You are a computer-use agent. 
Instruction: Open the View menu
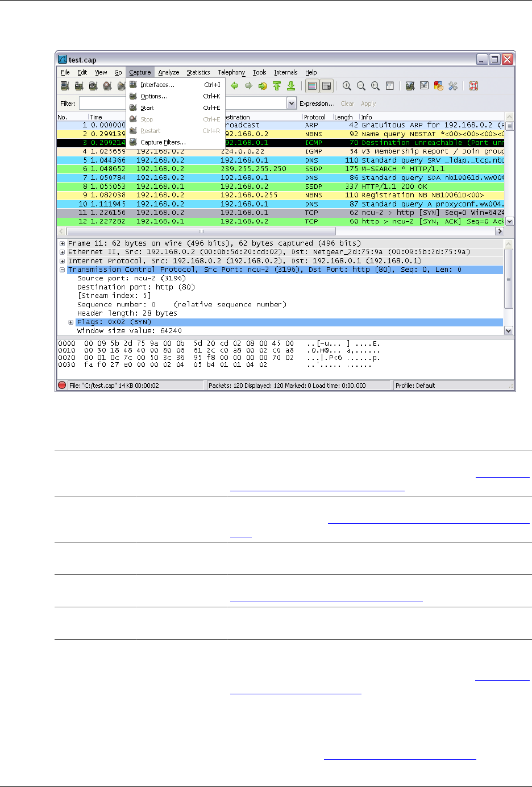pos(101,72)
